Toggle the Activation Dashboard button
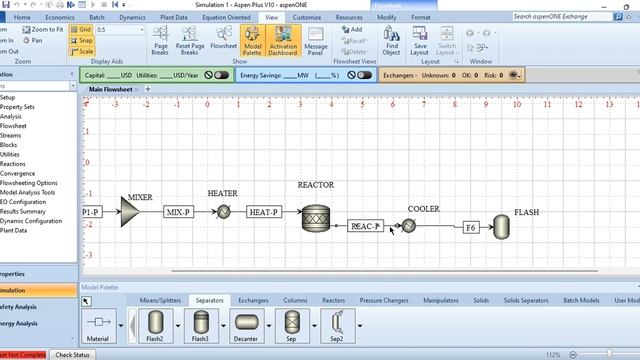 click(283, 40)
